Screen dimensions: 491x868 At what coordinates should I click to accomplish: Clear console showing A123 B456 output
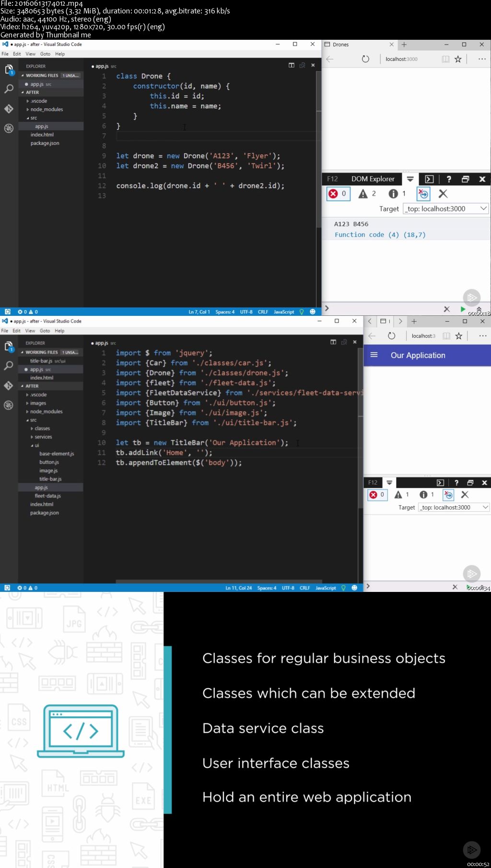[443, 194]
